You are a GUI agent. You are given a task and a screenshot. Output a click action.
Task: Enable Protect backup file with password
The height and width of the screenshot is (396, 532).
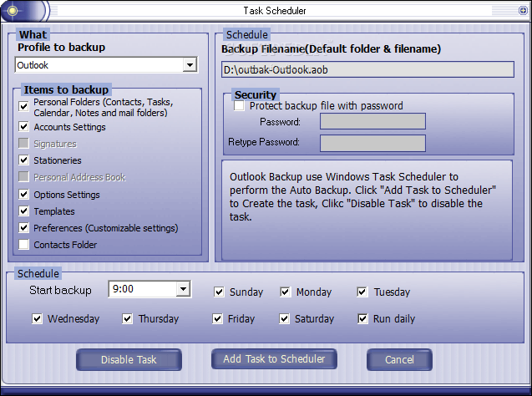[239, 105]
